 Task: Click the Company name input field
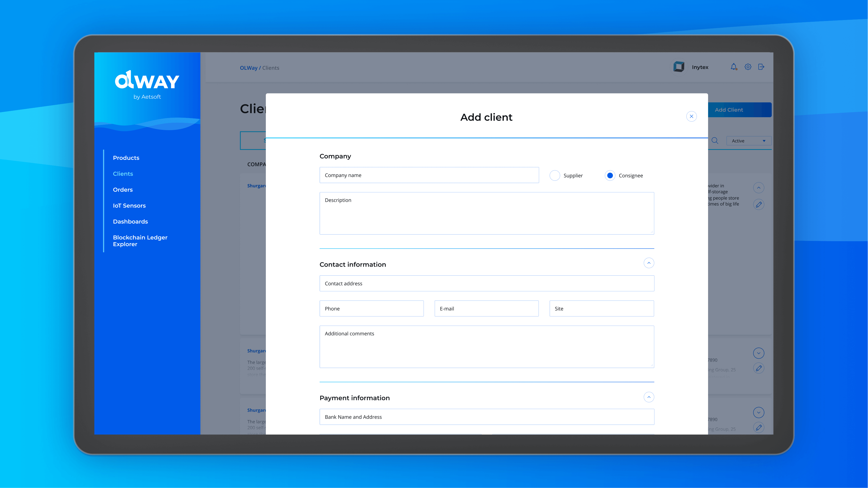coord(429,175)
